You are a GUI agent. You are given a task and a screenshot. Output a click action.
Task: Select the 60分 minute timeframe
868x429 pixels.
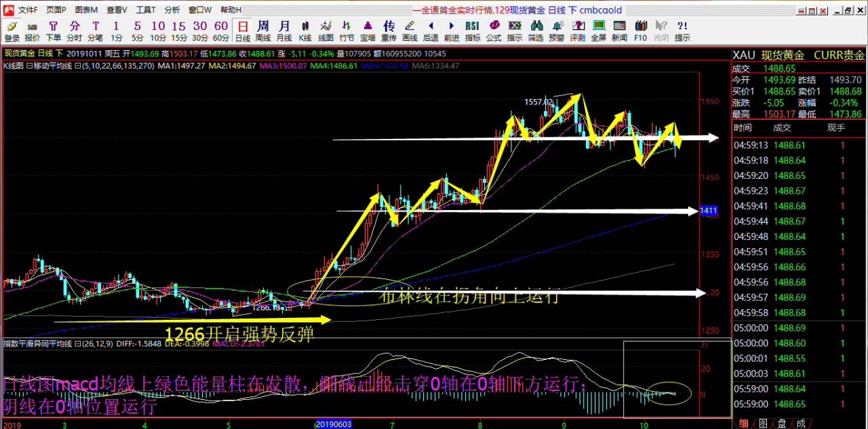point(221,30)
